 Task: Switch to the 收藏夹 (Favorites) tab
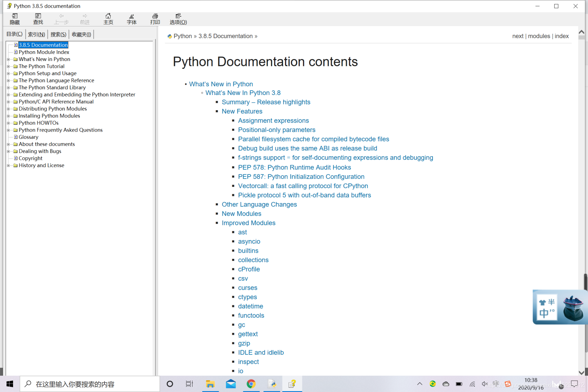point(81,34)
